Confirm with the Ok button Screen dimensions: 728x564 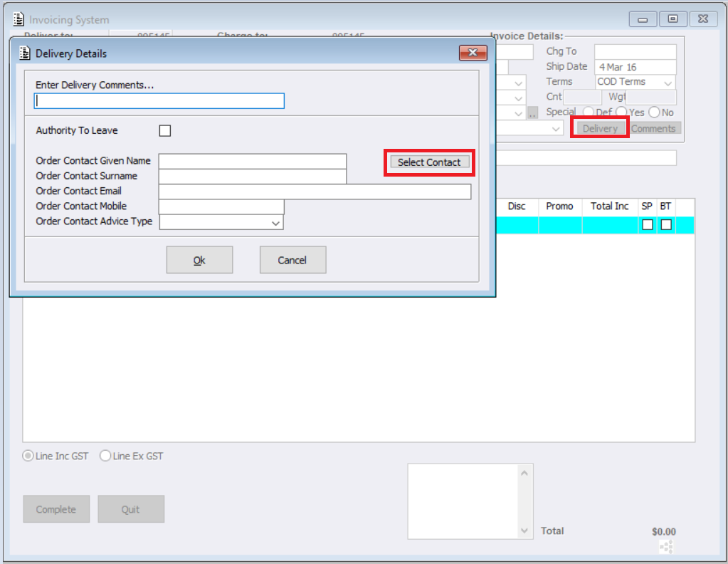(x=200, y=260)
